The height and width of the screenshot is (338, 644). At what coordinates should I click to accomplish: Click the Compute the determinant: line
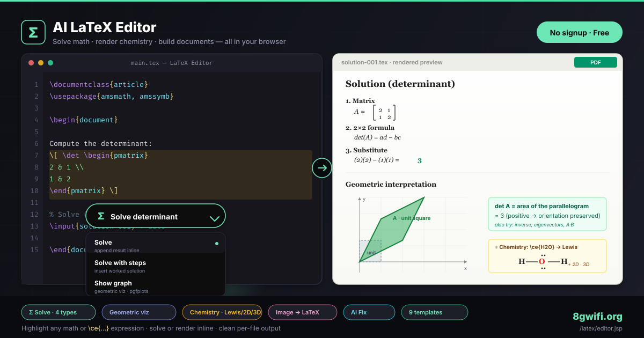tap(101, 144)
